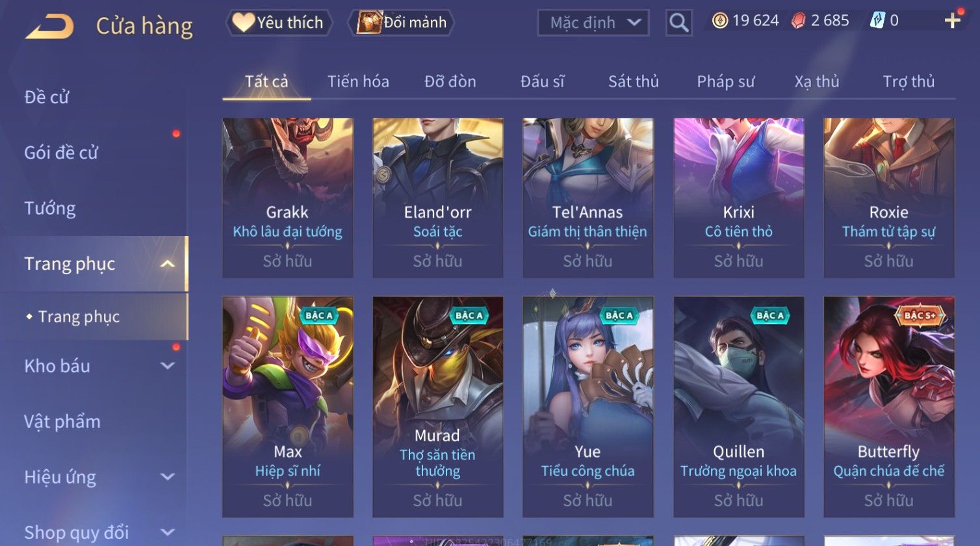Switch to the Sát thủ tab
The image size is (980, 546).
click(633, 81)
